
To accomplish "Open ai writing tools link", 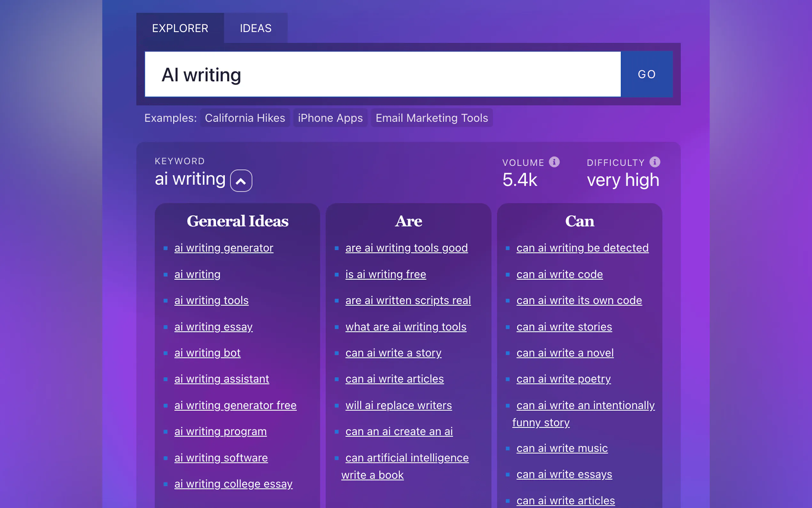I will [x=211, y=300].
